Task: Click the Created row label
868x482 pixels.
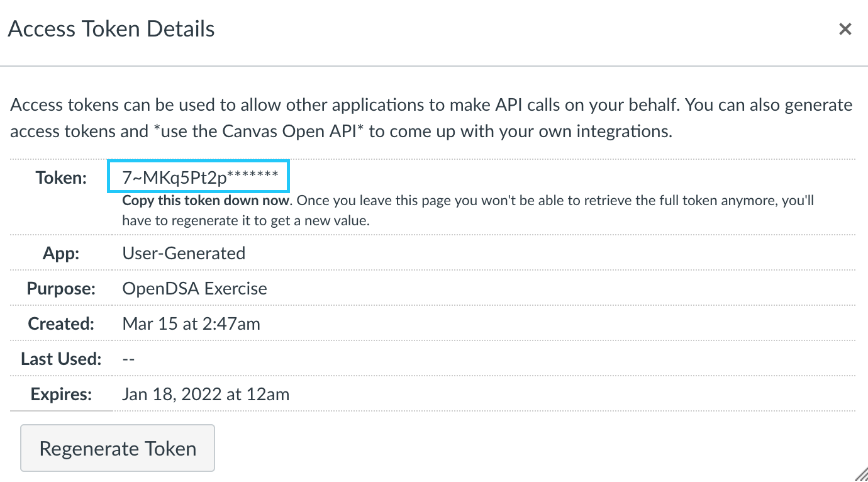Action: (61, 324)
